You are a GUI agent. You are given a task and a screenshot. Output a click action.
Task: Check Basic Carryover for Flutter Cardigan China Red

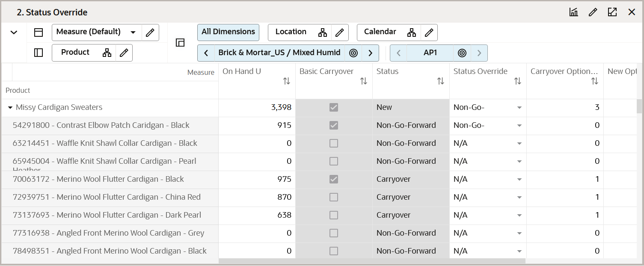[334, 197]
